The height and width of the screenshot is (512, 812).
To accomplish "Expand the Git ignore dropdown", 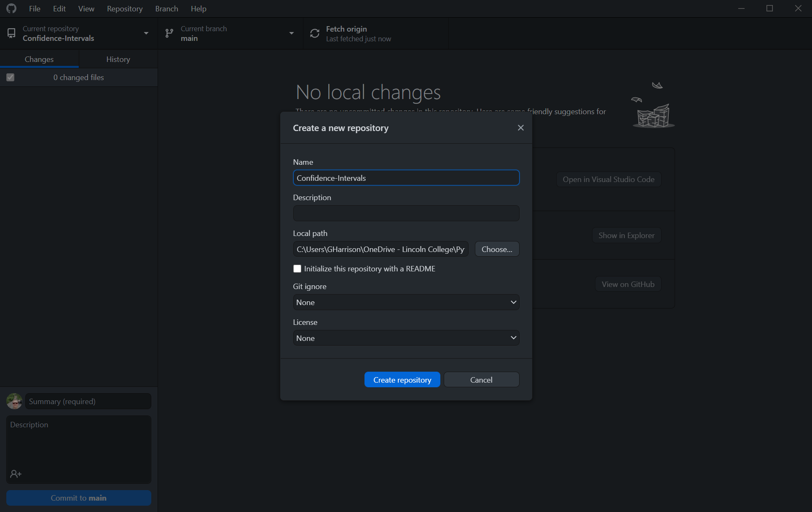I will coord(406,302).
